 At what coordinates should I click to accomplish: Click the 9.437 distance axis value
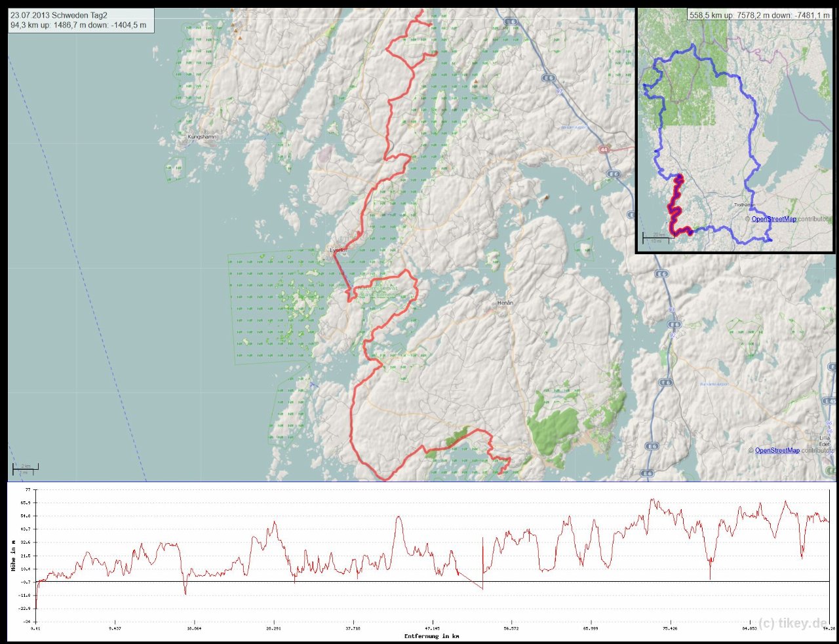115,628
